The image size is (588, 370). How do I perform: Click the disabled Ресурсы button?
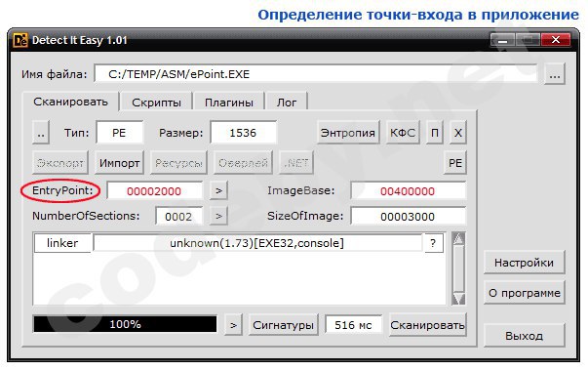[x=178, y=163]
